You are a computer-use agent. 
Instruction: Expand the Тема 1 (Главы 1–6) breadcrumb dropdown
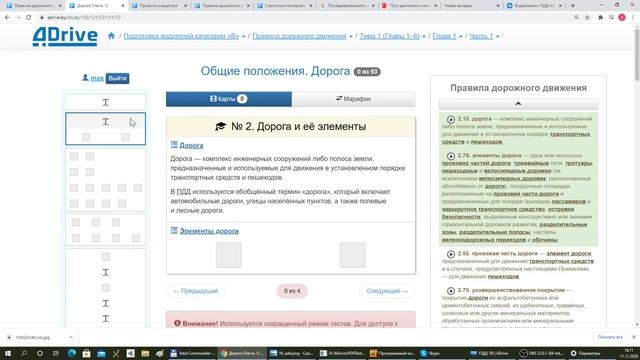point(424,36)
